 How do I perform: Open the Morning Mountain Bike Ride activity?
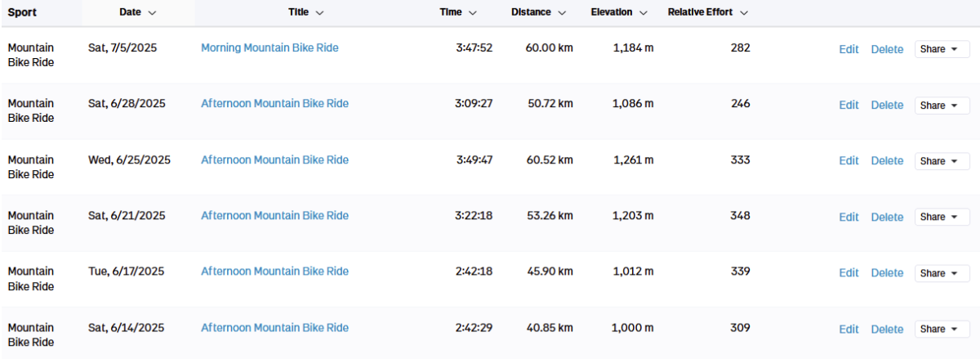click(269, 47)
